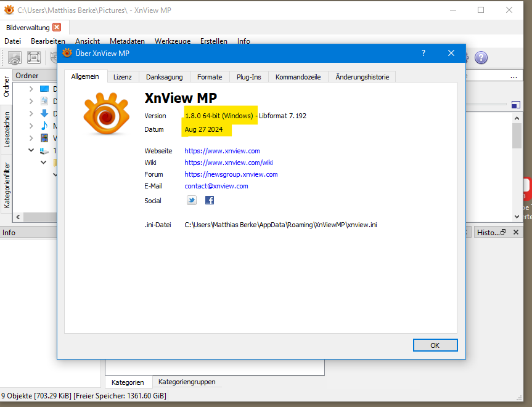The height and width of the screenshot is (407, 532).
Task: Open the Twitter social link icon
Action: pyautogui.click(x=191, y=199)
